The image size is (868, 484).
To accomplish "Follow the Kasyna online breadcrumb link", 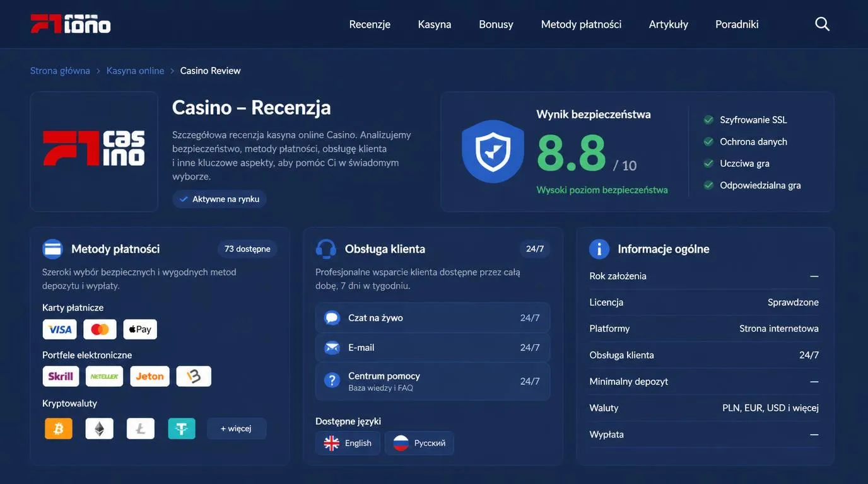I will pos(135,71).
